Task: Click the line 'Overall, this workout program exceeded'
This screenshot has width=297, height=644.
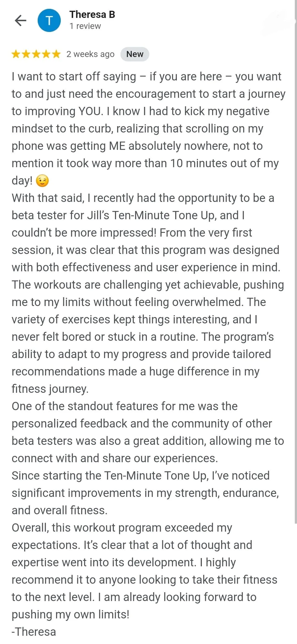Action: point(122,528)
